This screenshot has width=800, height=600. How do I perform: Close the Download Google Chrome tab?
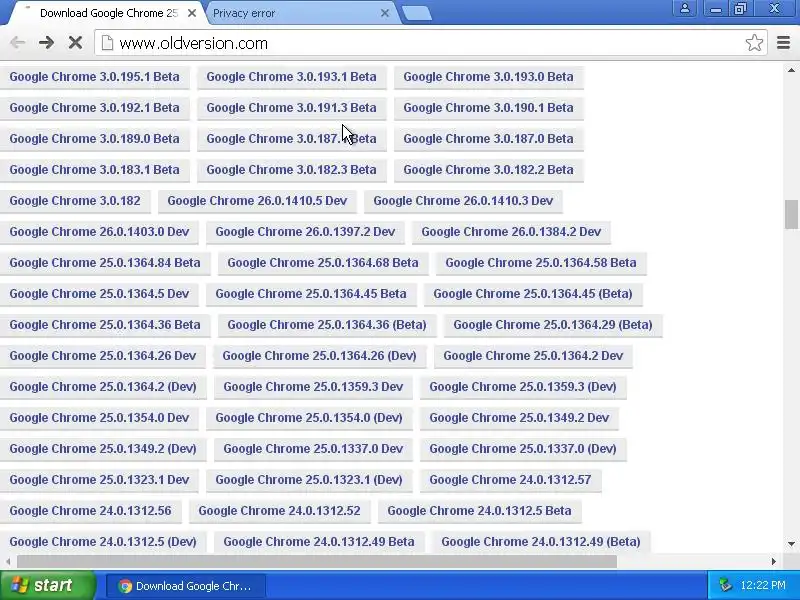[192, 13]
